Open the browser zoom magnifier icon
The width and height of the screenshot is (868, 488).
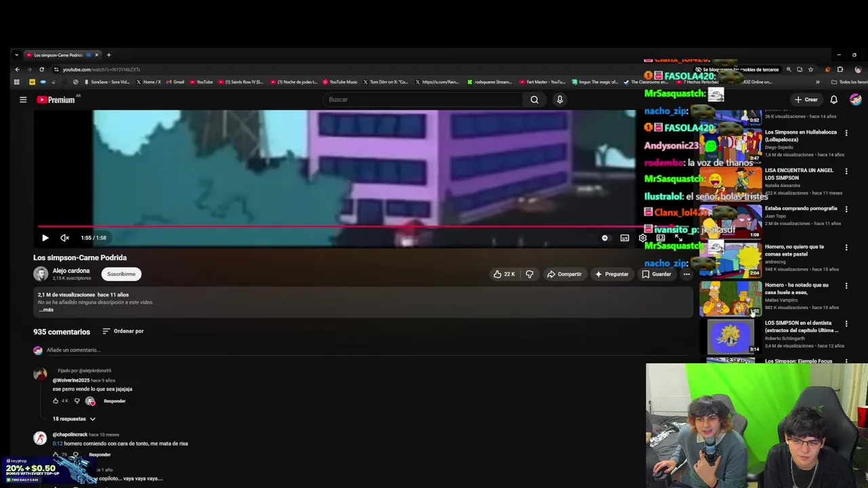pyautogui.click(x=789, y=69)
